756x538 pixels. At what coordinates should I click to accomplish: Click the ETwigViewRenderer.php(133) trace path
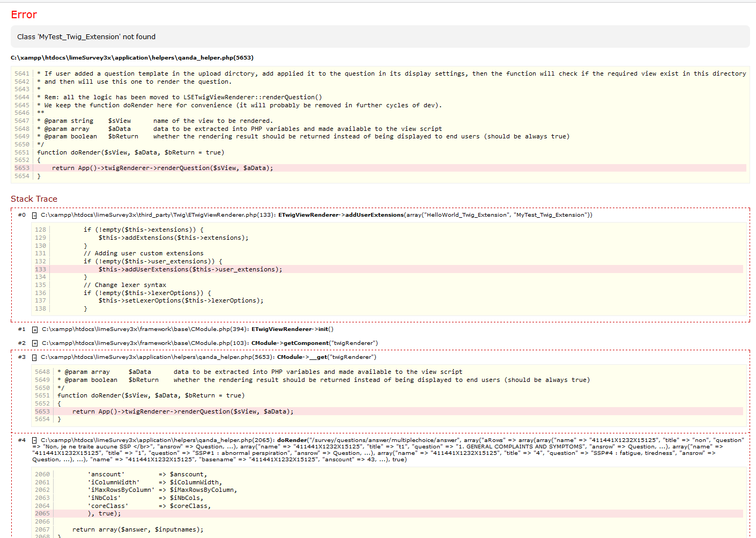pyautogui.click(x=158, y=215)
